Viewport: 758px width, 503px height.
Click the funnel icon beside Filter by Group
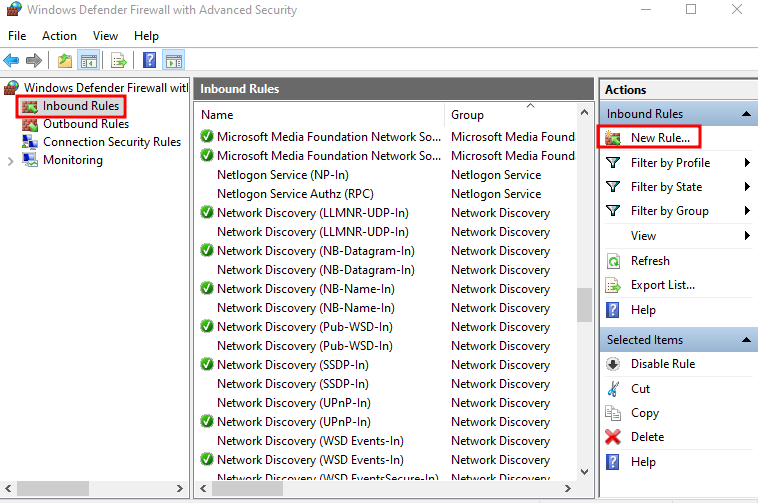click(613, 211)
